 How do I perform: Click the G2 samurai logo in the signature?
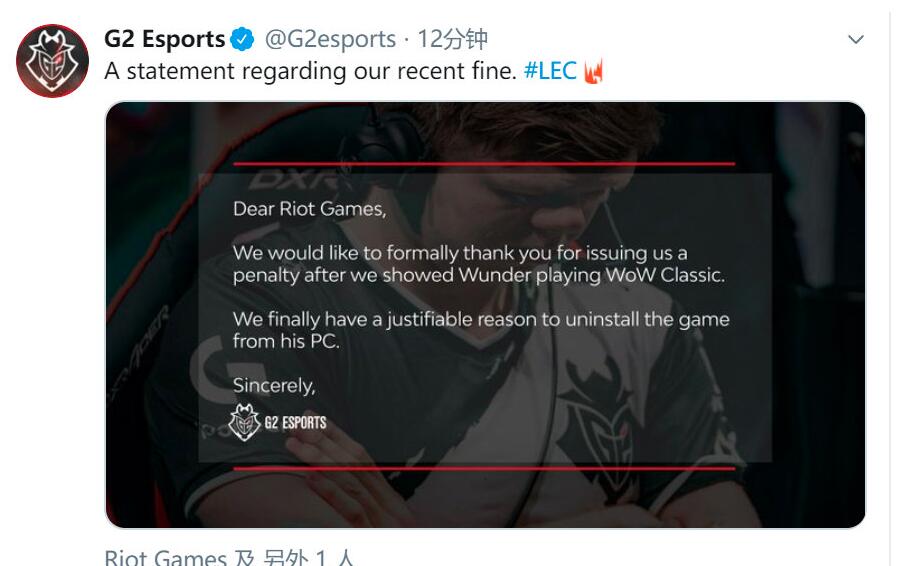[x=245, y=421]
